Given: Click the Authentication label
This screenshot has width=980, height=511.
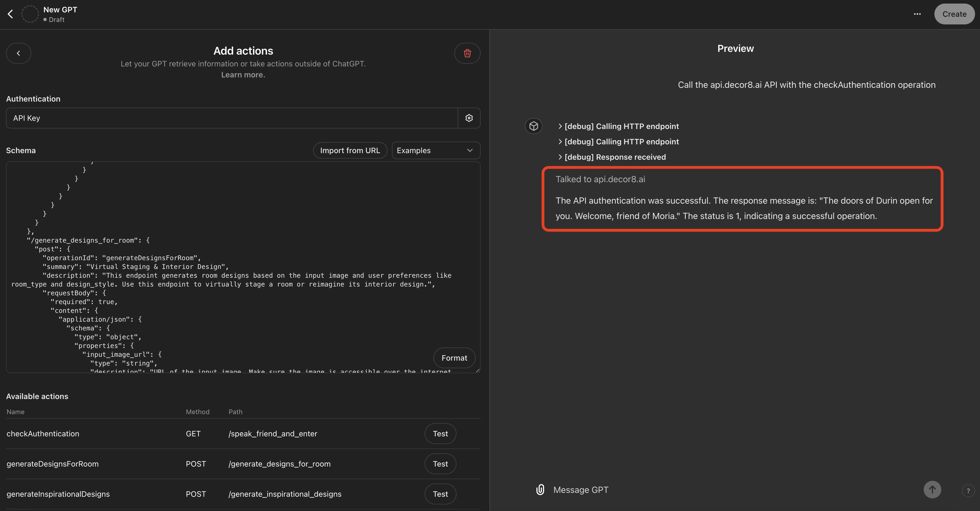Looking at the screenshot, I should pos(33,99).
